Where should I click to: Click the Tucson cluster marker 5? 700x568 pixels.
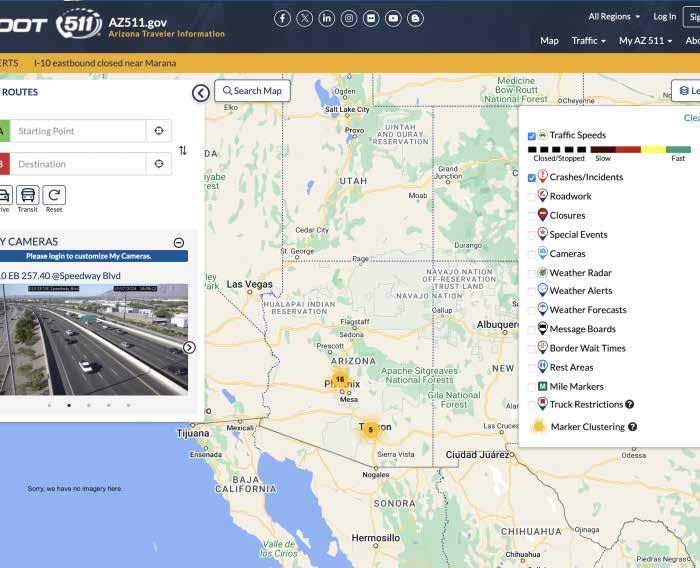pos(370,430)
